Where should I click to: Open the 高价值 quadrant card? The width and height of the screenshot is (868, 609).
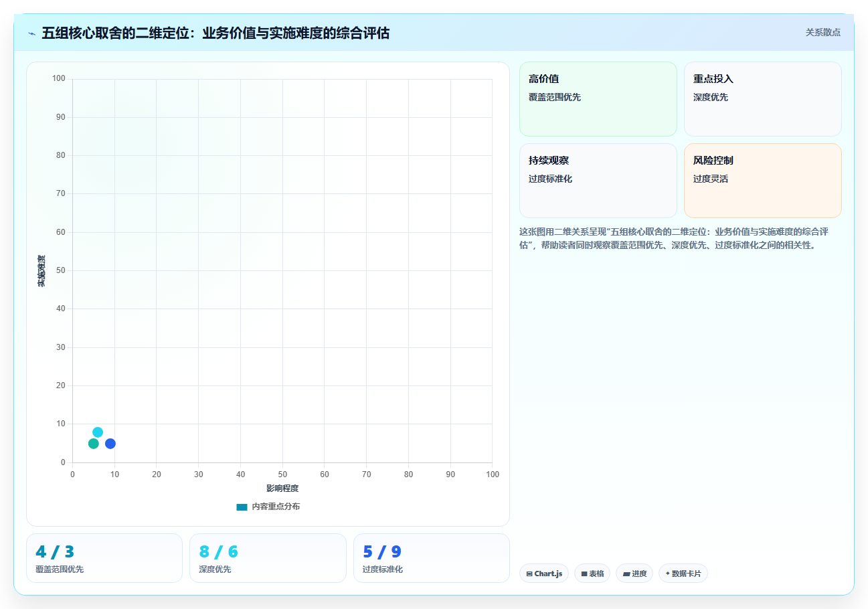(598, 99)
